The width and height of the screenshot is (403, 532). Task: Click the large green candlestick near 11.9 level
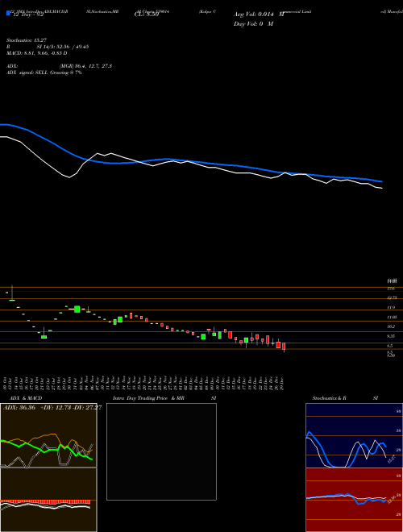pos(77,309)
